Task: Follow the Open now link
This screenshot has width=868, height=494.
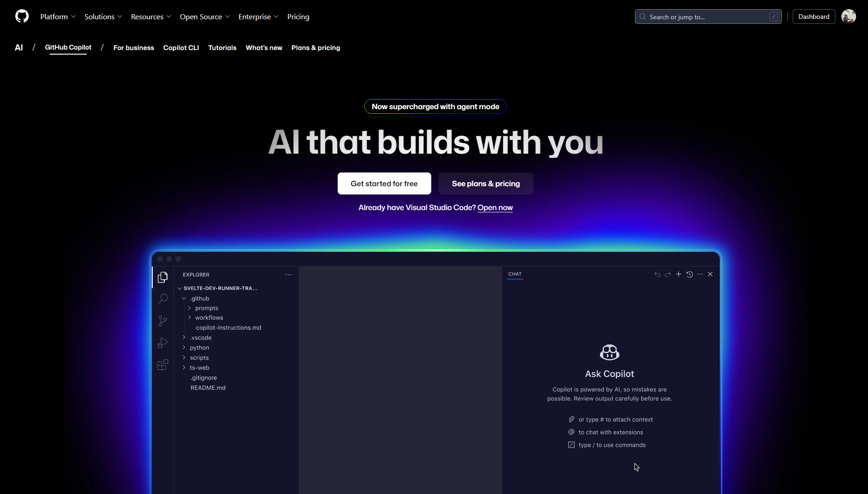Action: pos(495,207)
